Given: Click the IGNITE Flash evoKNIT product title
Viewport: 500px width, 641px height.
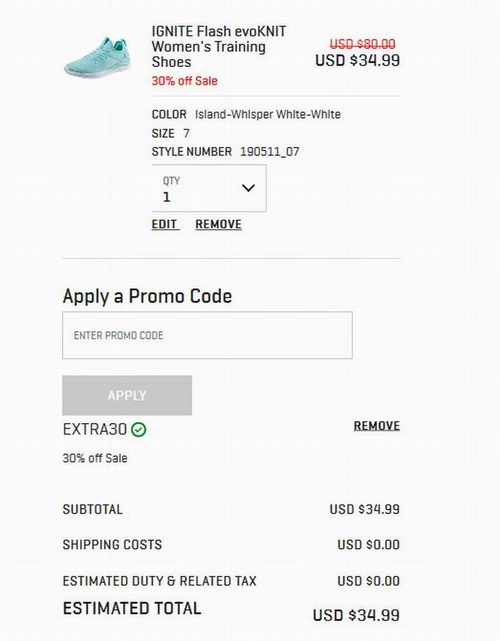Looking at the screenshot, I should [219, 46].
